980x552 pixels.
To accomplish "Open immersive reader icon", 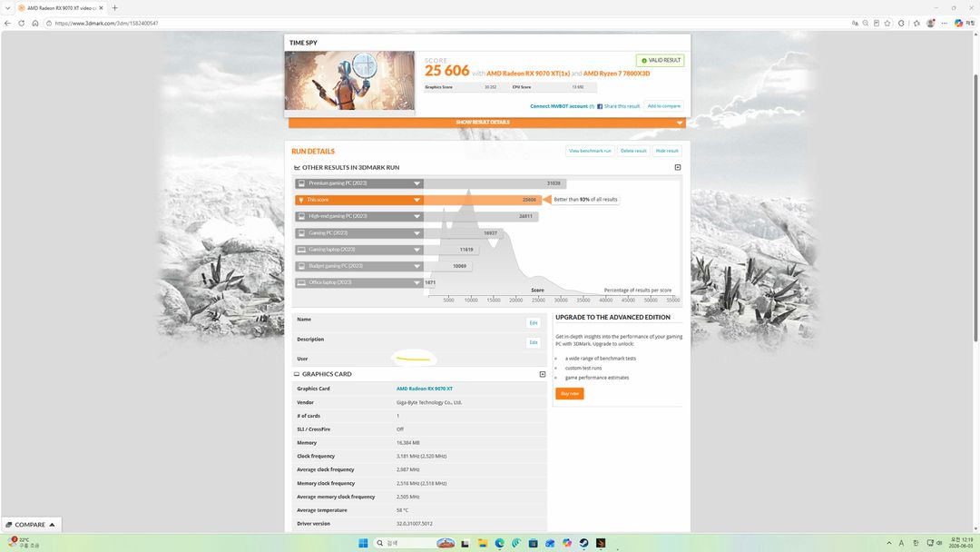I will (x=877, y=23).
